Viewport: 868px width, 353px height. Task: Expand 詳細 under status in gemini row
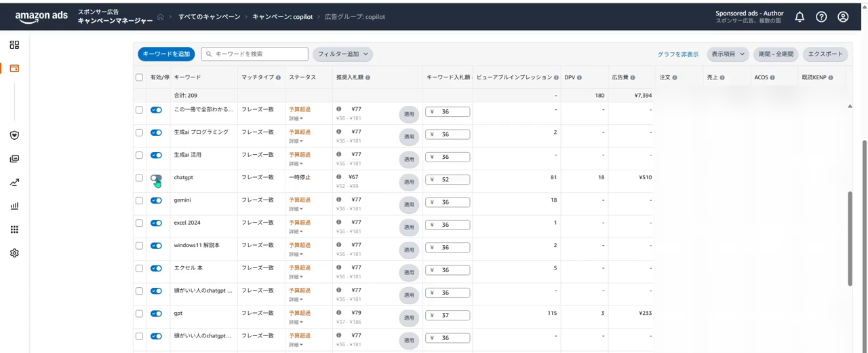point(296,209)
